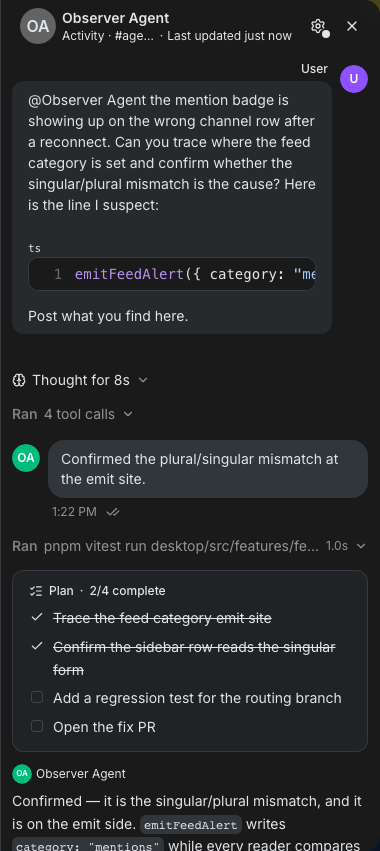Open agent settings gear icon
This screenshot has height=851, width=380.
(x=318, y=26)
